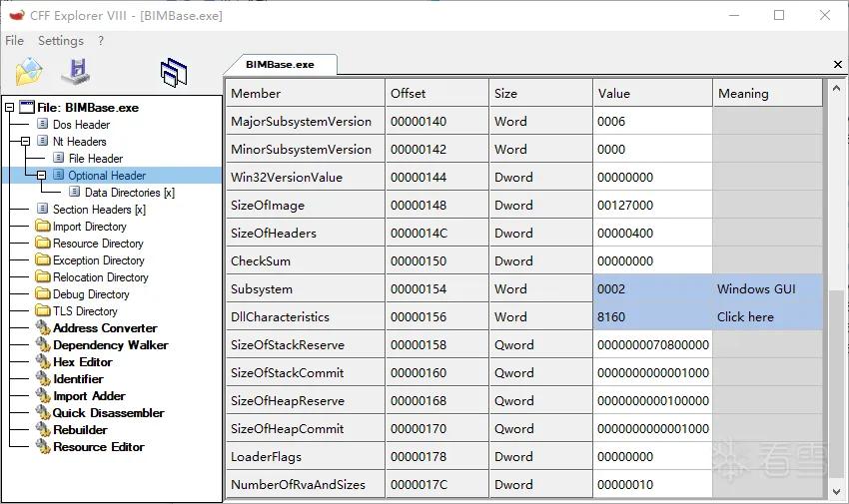Click the CheckSum member cell
The height and width of the screenshot is (504, 849).
(x=305, y=261)
